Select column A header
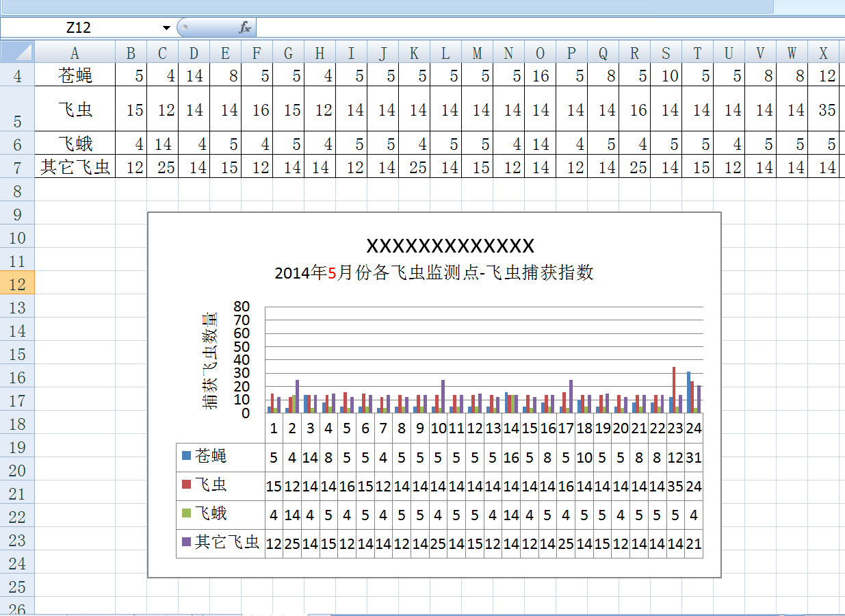 (75, 53)
